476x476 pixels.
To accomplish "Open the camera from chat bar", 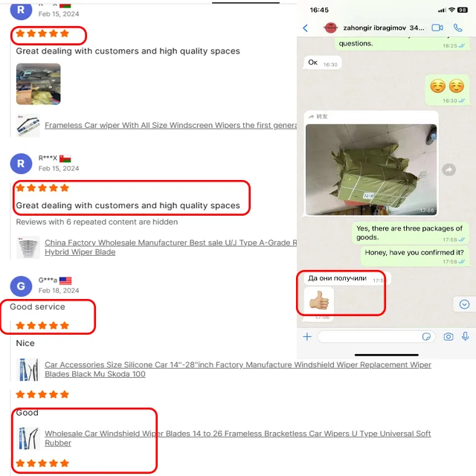I will tap(448, 337).
